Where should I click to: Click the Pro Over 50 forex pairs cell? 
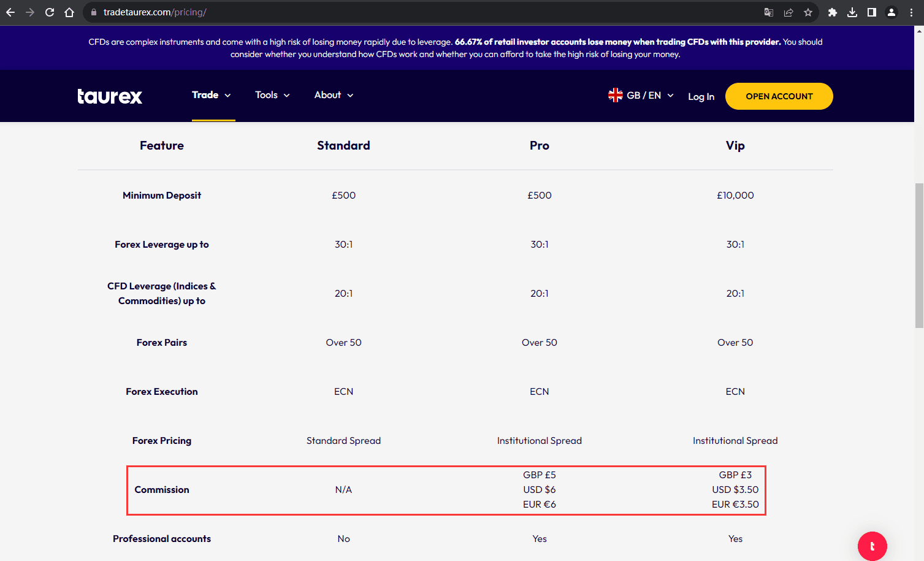(540, 342)
